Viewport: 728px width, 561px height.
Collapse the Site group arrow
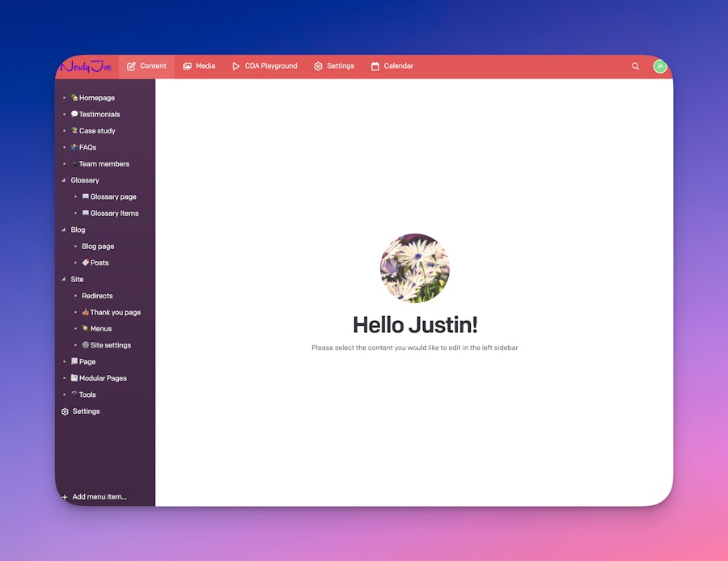pyautogui.click(x=64, y=280)
